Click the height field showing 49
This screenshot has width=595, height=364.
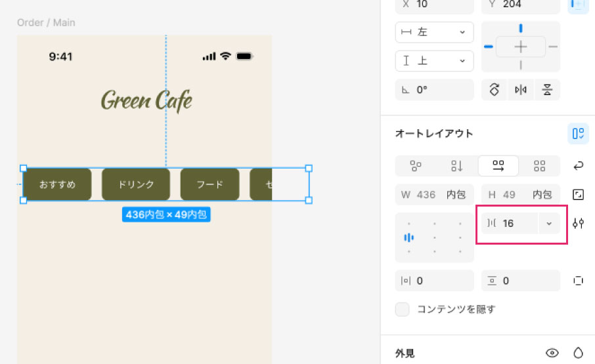click(x=521, y=195)
